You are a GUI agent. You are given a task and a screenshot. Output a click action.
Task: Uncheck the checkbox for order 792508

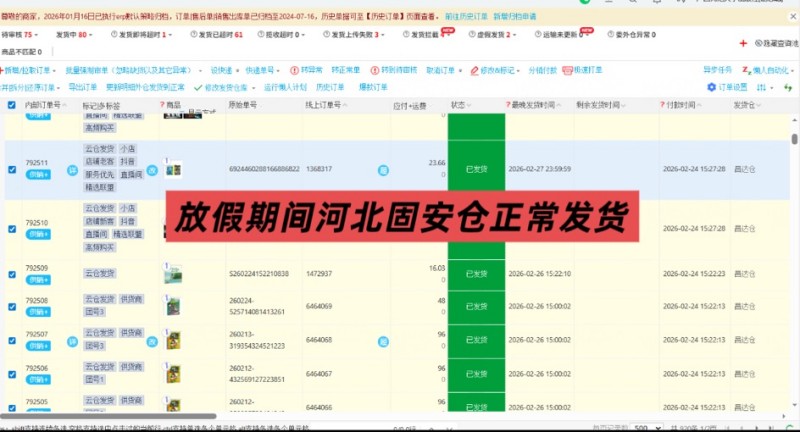point(12,307)
